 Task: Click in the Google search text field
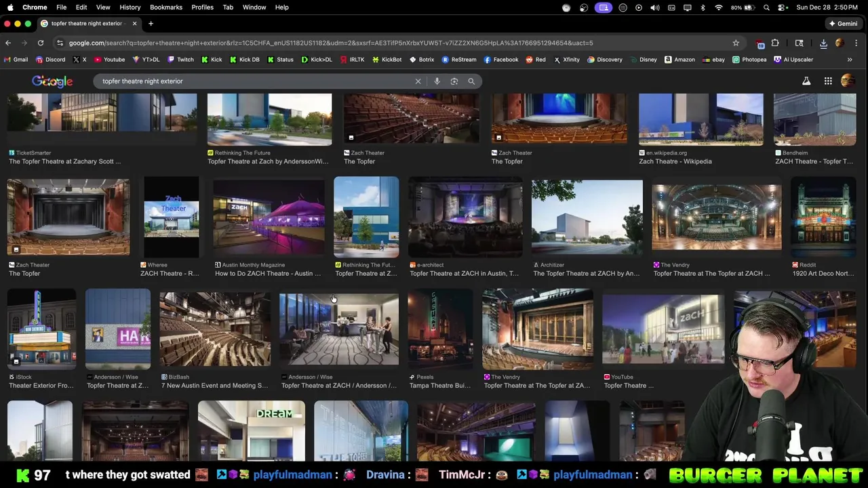(258, 81)
